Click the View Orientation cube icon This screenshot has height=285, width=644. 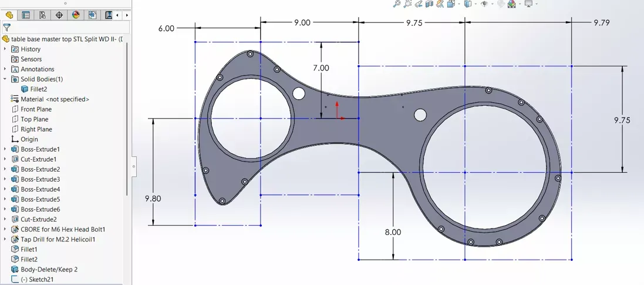pyautogui.click(x=450, y=4)
